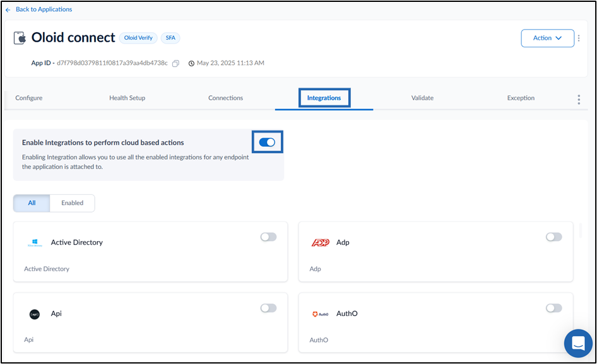Enable the AuthO integration toggle
The height and width of the screenshot is (364, 597).
pos(553,308)
